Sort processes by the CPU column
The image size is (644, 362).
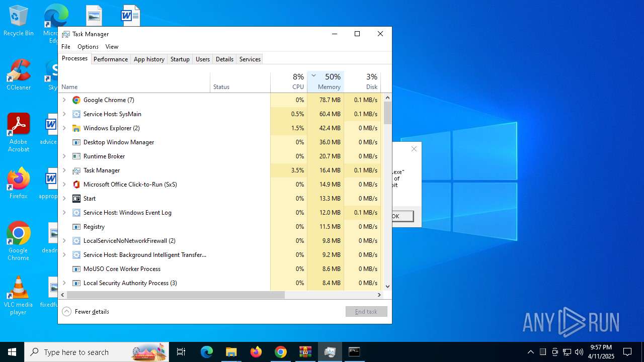[x=289, y=82]
